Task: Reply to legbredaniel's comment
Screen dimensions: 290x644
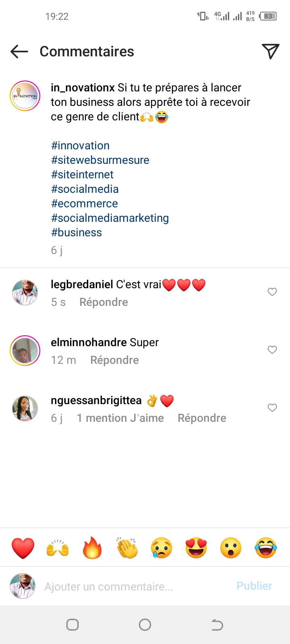Action: (x=104, y=302)
